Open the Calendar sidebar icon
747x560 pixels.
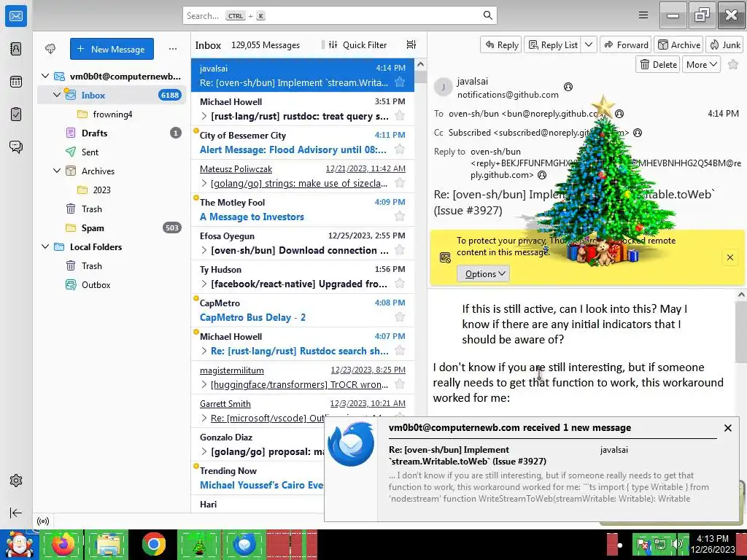point(16,82)
